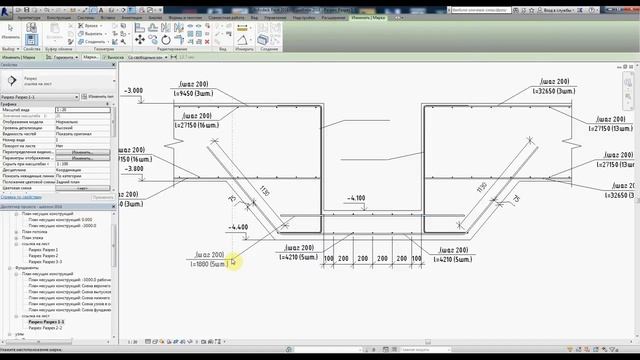640x360 pixels.
Task: Click the search box in title bar
Action: (481, 10)
